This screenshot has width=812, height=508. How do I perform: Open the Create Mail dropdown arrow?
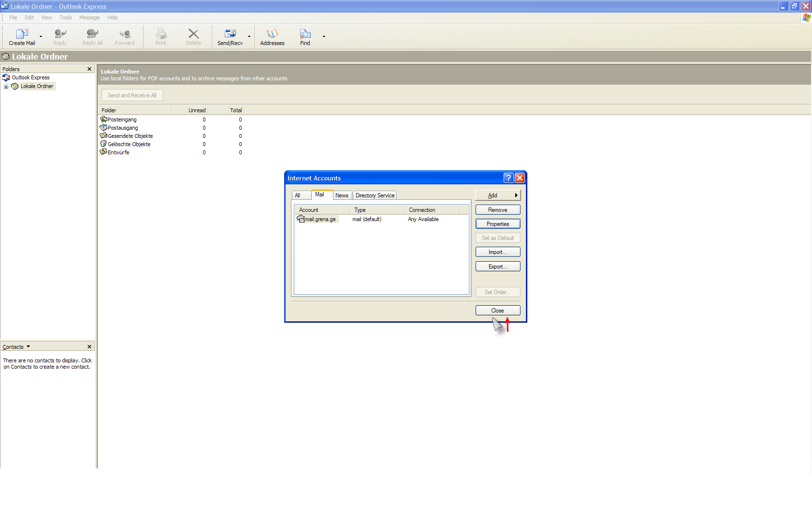point(41,37)
